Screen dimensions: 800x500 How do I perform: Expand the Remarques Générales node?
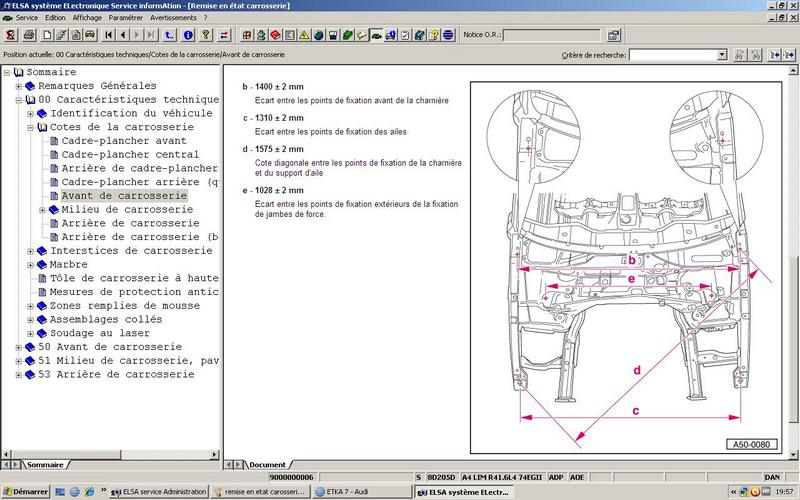coord(19,86)
